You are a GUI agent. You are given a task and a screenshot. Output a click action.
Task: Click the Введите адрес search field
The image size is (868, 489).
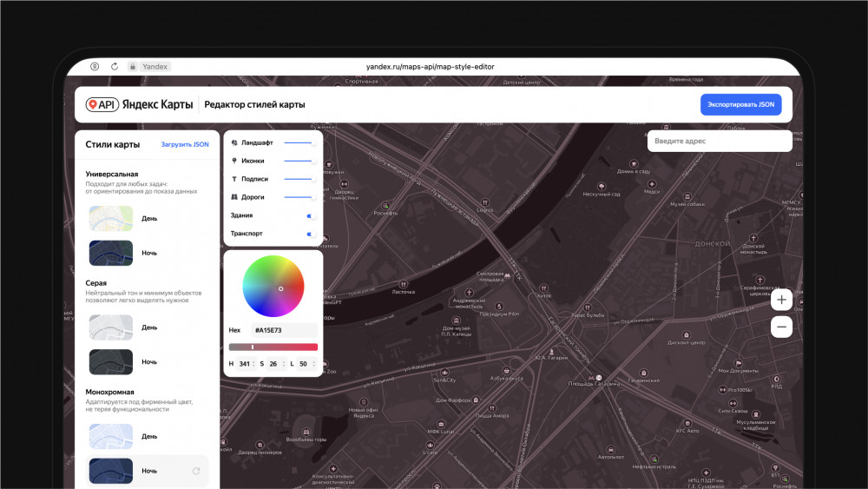pyautogui.click(x=719, y=141)
